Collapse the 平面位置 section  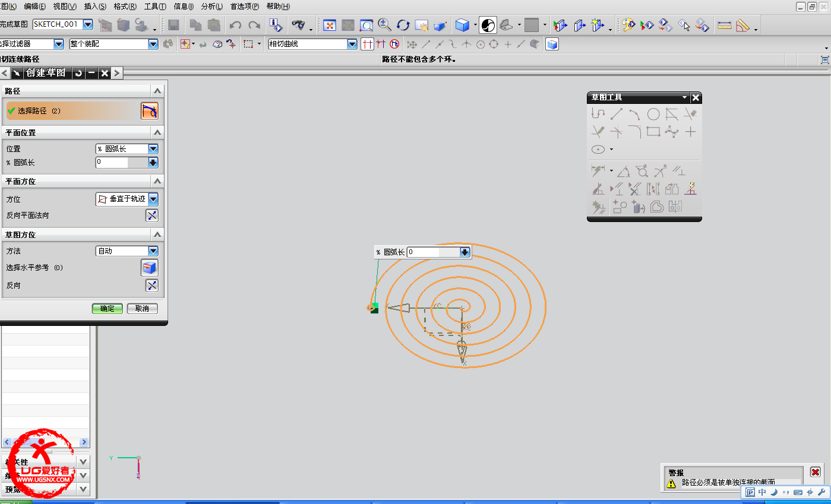157,132
